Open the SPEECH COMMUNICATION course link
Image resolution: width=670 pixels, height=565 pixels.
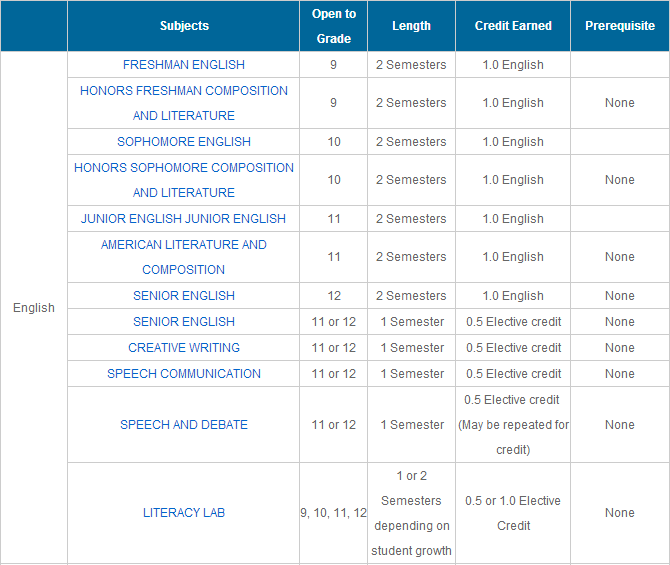tap(183, 374)
